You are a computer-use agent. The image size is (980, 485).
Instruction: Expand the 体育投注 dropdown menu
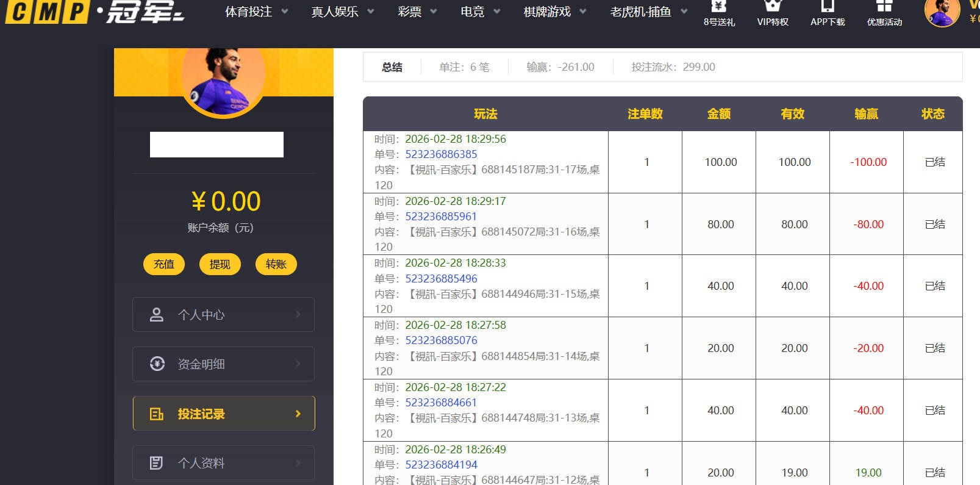pos(256,12)
